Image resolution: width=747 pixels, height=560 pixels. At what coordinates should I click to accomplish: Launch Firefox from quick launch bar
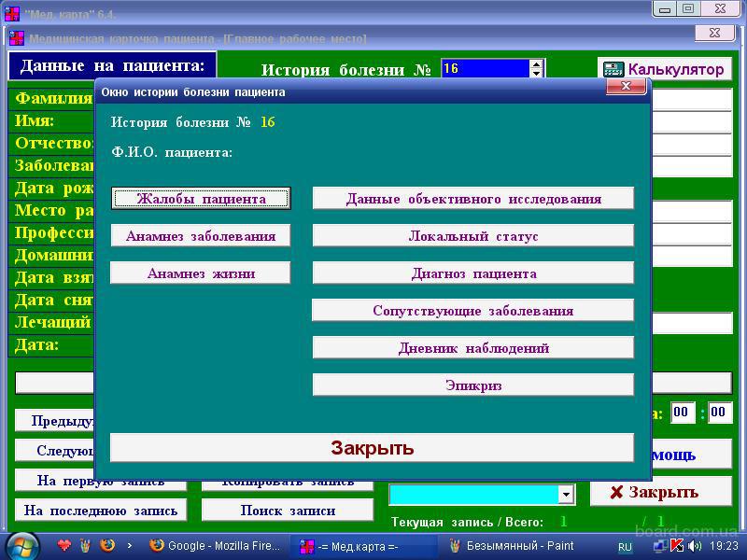click(x=107, y=545)
